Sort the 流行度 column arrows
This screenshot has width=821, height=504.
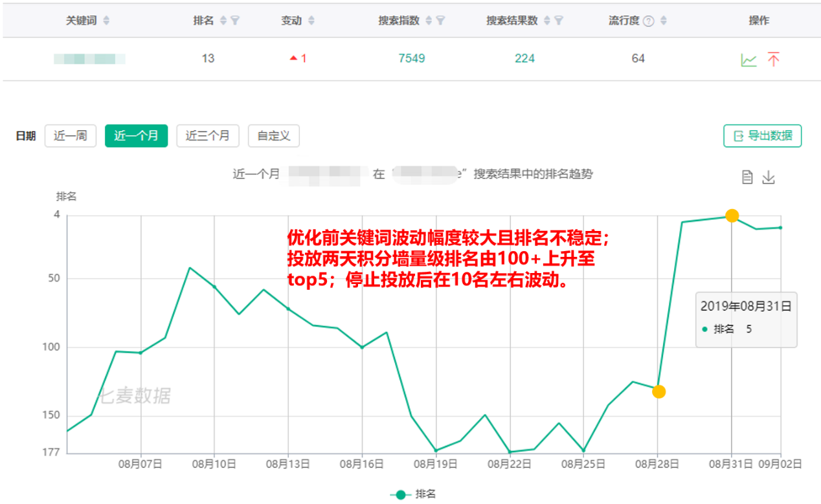(663, 21)
